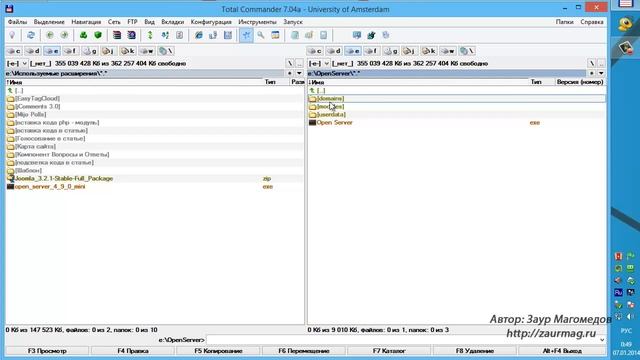Click the mouse toolbar icon
This screenshot has width=640, height=360.
tap(386, 35)
